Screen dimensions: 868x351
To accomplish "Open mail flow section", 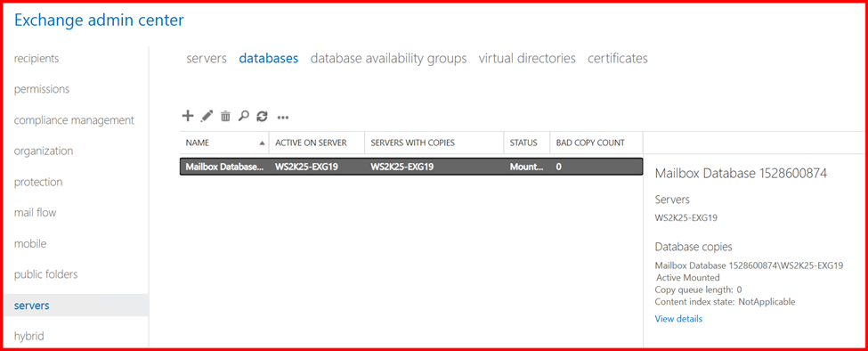I will point(35,213).
